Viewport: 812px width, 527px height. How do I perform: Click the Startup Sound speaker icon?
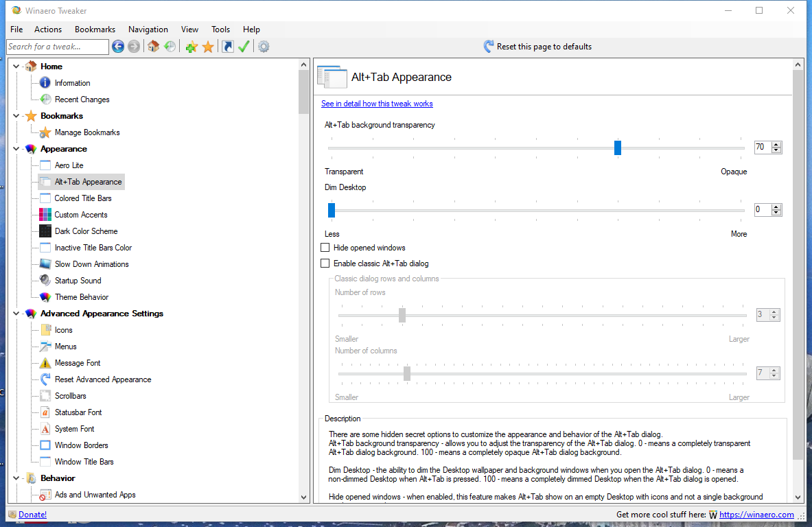coord(45,281)
